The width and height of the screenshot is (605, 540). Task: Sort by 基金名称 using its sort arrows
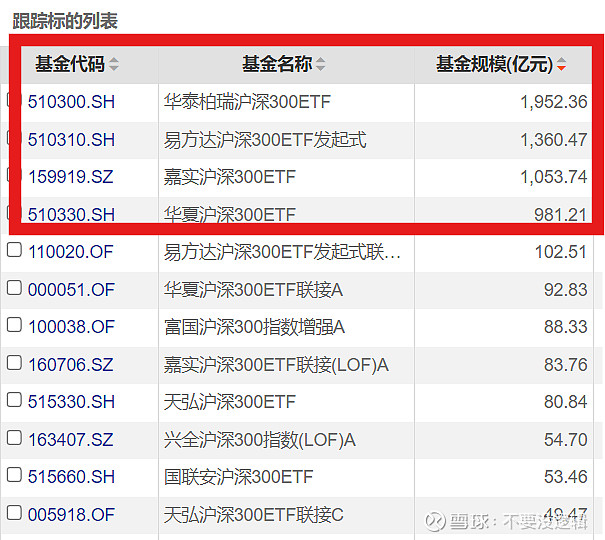tap(320, 64)
